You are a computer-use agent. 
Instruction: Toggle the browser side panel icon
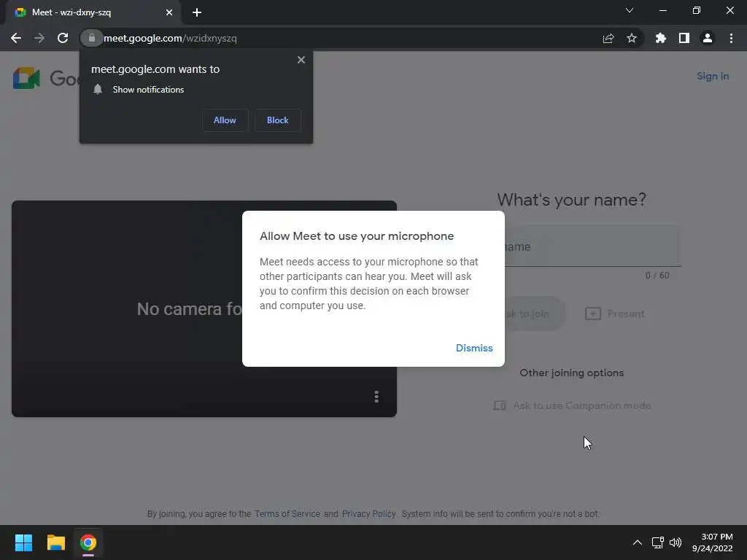tap(684, 38)
